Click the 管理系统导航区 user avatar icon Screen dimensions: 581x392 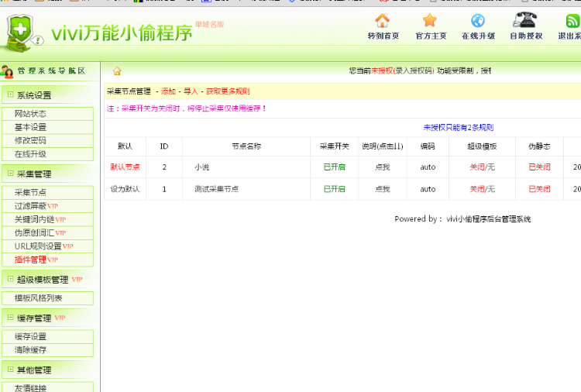(x=7, y=71)
